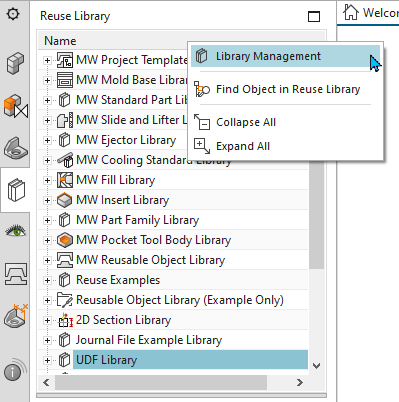Select UDF Library row text
This screenshot has width=399, height=402.
coord(107,360)
